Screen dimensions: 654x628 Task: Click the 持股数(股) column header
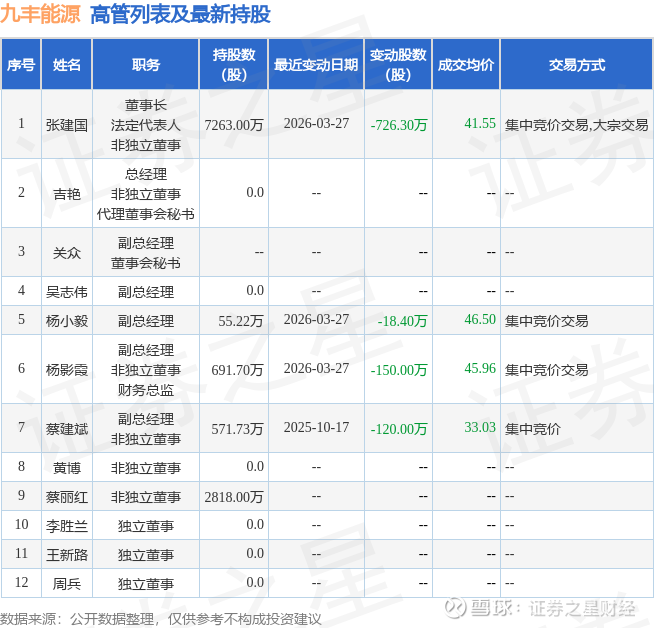[234, 65]
